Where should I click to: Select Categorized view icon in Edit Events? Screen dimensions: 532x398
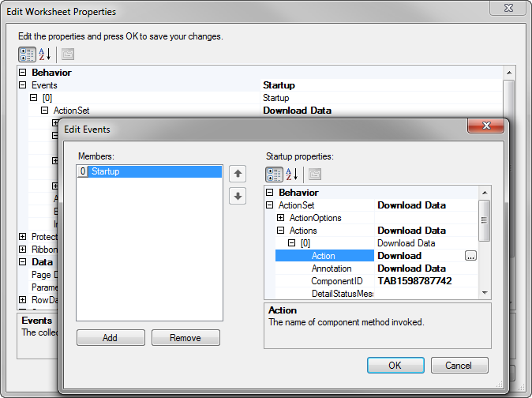274,175
